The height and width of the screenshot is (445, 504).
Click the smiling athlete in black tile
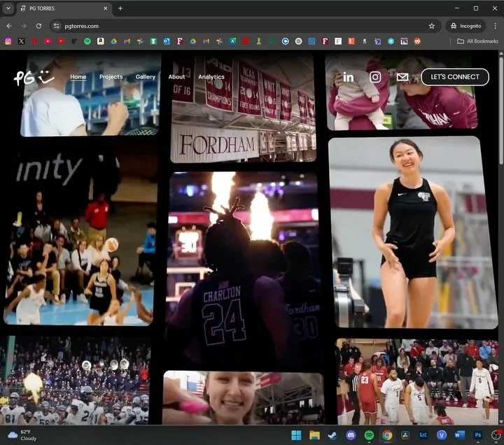tap(413, 232)
